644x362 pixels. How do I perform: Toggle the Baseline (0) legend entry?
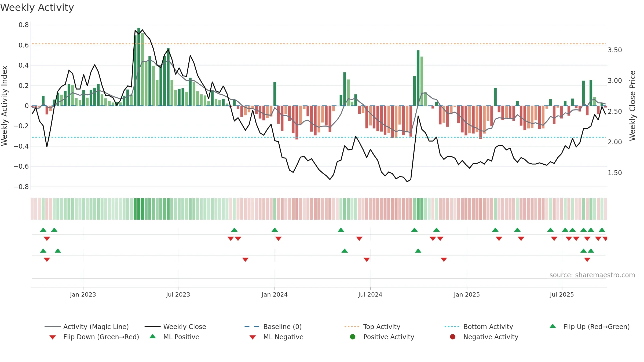pos(273,327)
